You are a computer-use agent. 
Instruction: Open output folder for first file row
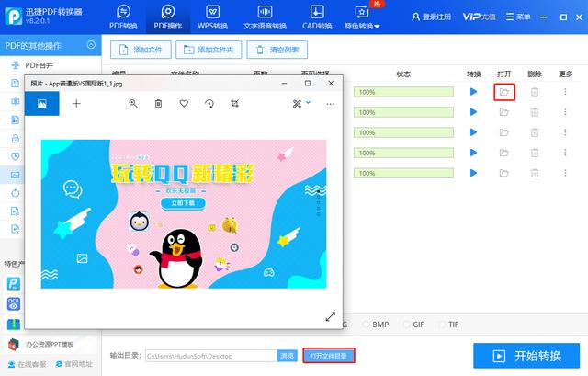pos(504,92)
